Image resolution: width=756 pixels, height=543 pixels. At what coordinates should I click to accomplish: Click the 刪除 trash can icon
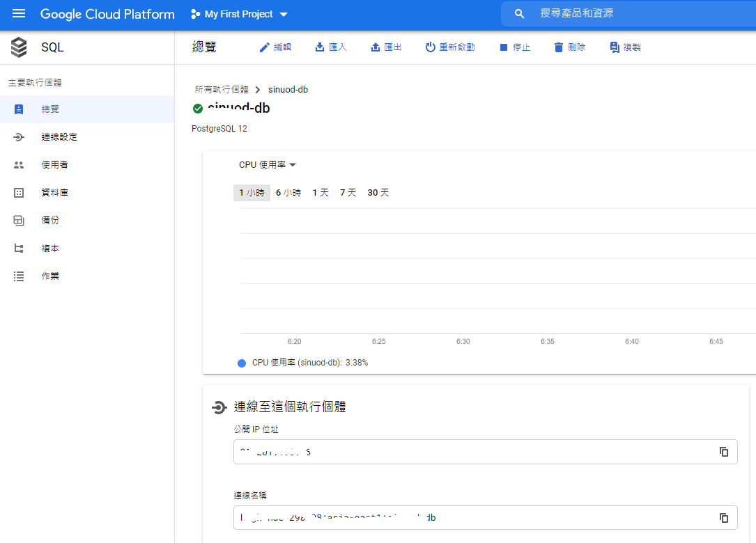pyautogui.click(x=558, y=47)
